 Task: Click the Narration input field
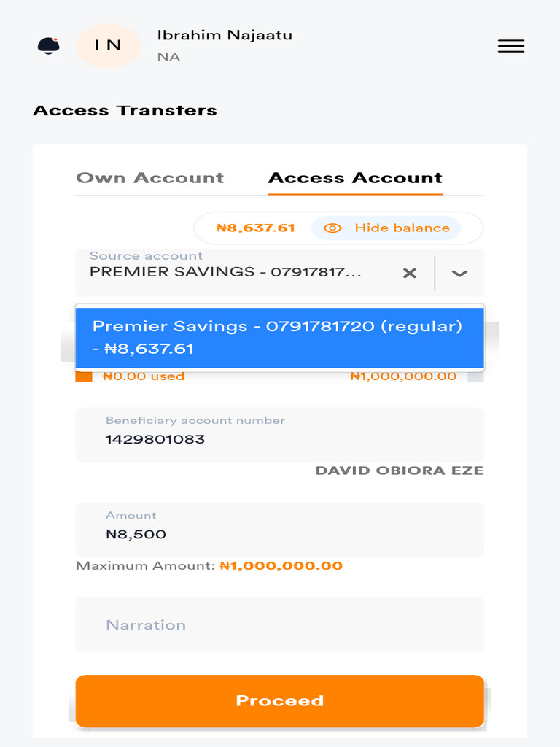pos(280,624)
